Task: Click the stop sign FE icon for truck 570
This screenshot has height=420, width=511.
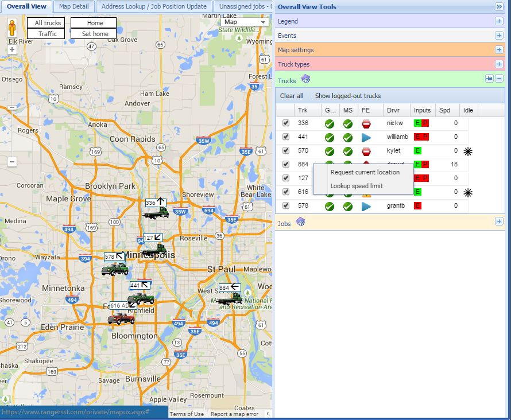Action: tap(366, 150)
